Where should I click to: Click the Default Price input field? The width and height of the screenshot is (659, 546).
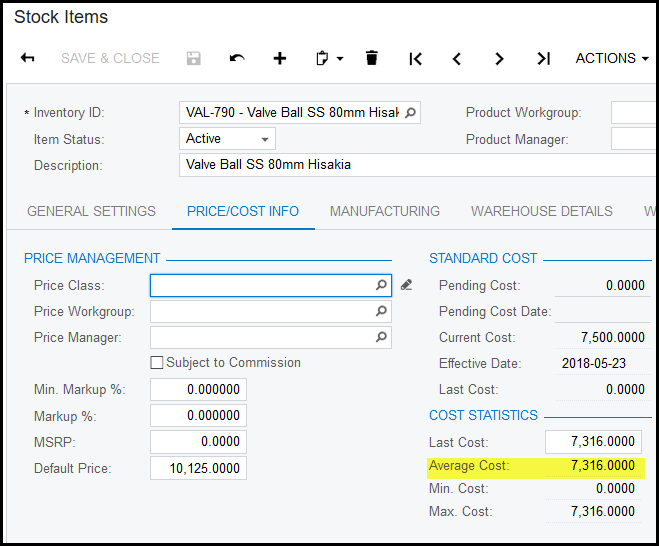(198, 468)
